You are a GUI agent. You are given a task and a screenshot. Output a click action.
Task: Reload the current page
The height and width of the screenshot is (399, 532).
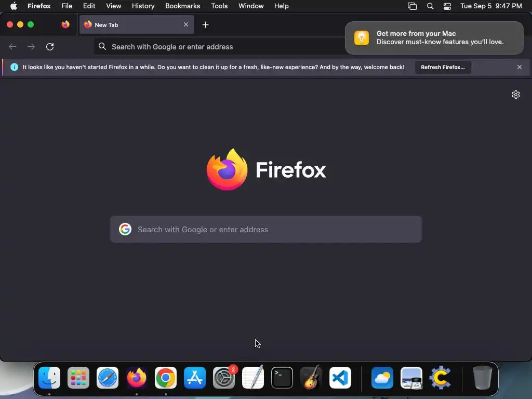coord(50,46)
